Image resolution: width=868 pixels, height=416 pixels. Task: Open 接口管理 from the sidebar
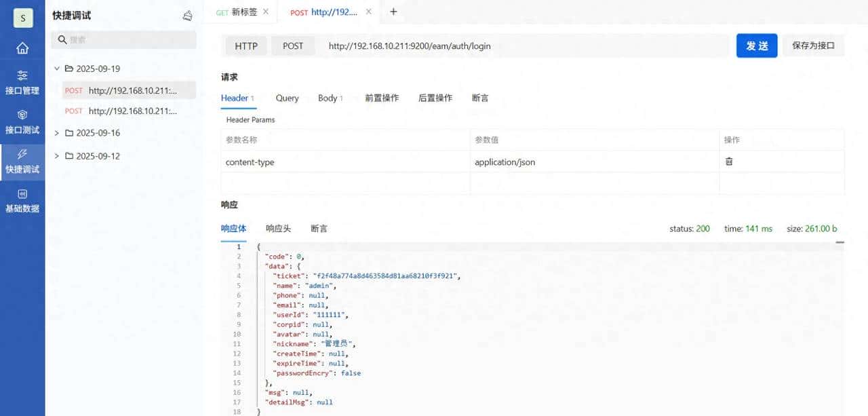pos(22,83)
